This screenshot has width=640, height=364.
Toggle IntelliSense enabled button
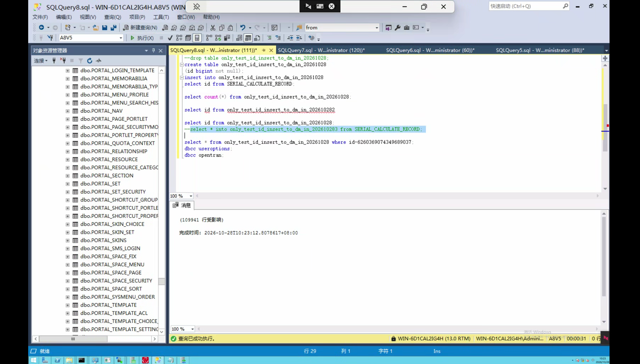(x=197, y=38)
